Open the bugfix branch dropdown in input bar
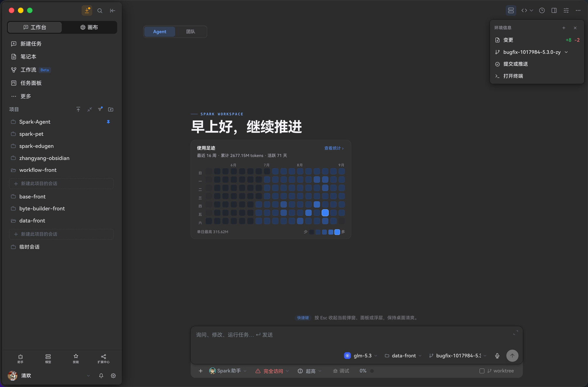Image resolution: width=588 pixels, height=387 pixels. pos(458,356)
